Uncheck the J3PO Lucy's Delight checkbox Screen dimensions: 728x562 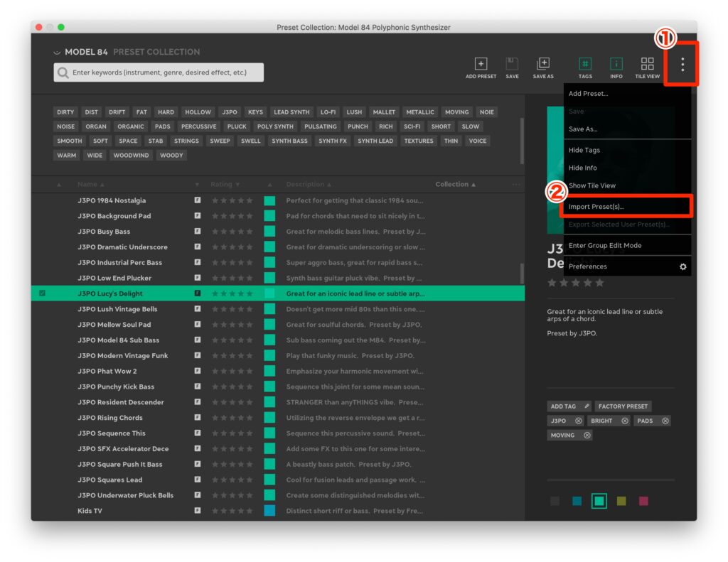click(x=42, y=293)
